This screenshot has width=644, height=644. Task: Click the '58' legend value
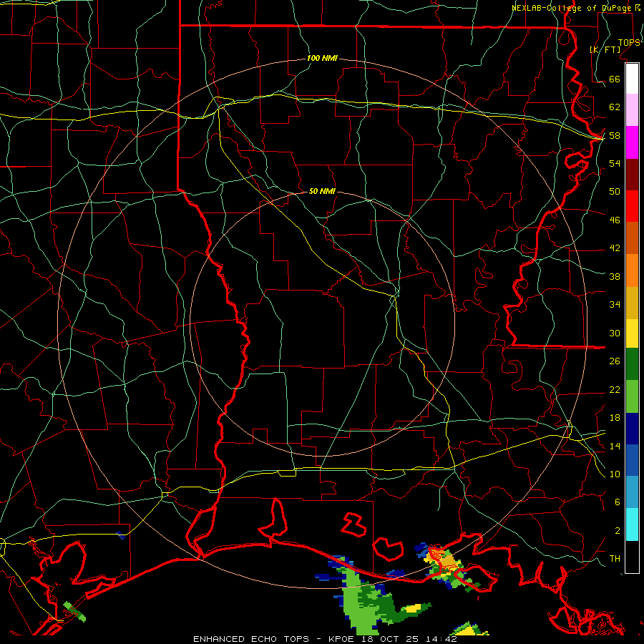(615, 135)
